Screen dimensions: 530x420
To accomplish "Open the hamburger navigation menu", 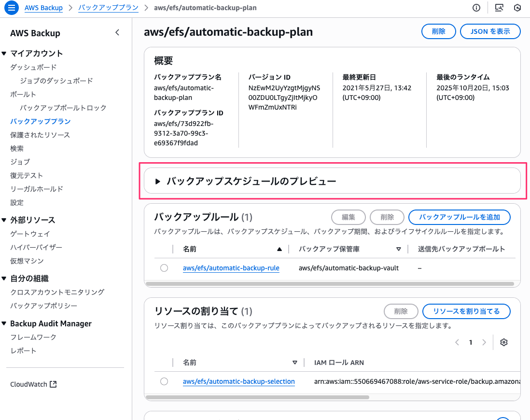I will (x=12, y=8).
